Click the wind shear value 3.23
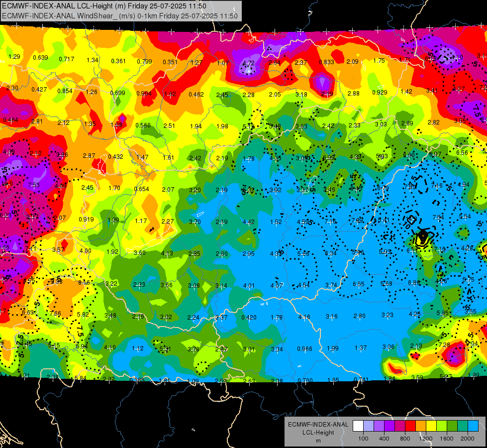This screenshot has width=487, height=448. click(x=387, y=315)
